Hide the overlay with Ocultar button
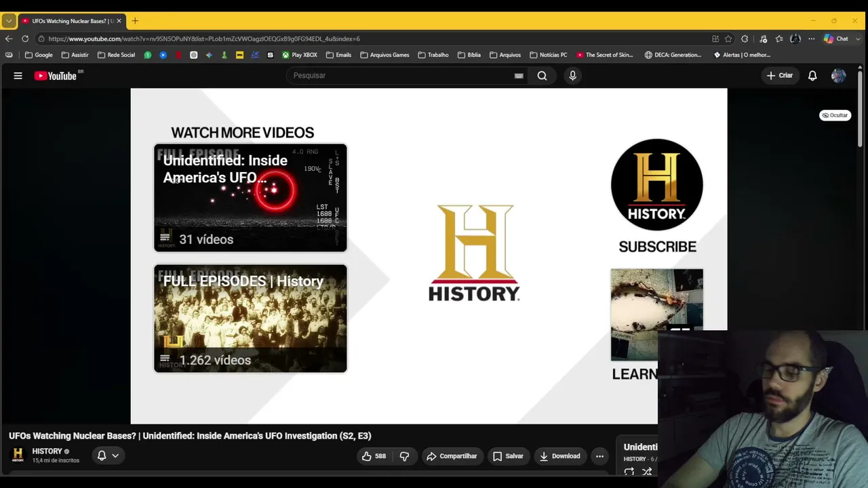Viewport: 868px width, 488px height. tap(835, 115)
